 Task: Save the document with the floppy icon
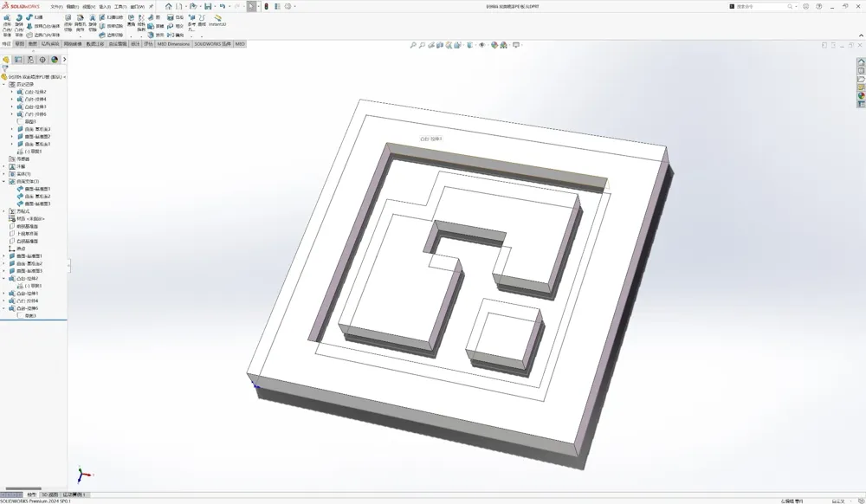[x=208, y=6]
